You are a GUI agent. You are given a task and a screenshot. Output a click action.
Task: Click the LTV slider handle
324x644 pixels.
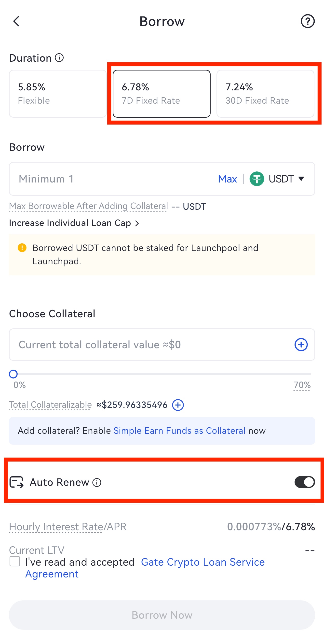[x=13, y=374]
